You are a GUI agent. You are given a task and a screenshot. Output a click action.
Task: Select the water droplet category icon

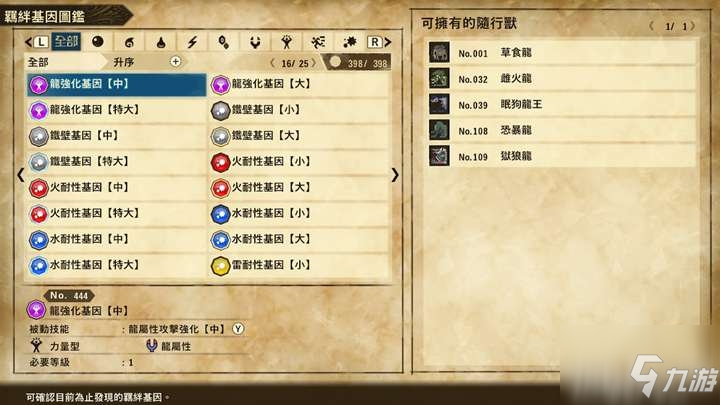[161, 42]
